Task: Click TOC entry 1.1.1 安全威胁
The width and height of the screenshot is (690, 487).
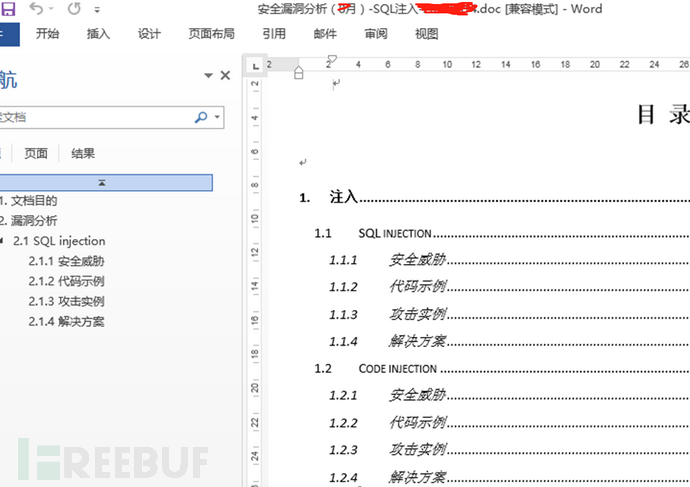Action: coord(510,260)
